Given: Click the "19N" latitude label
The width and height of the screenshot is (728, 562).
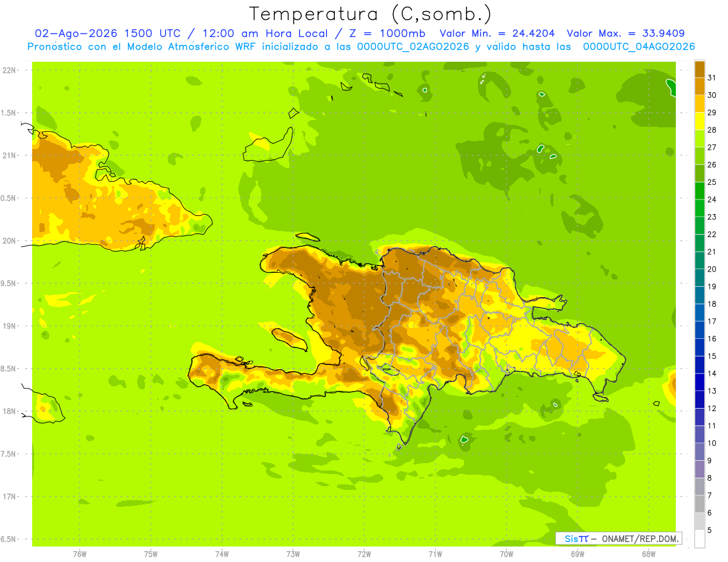Looking at the screenshot, I should point(10,326).
